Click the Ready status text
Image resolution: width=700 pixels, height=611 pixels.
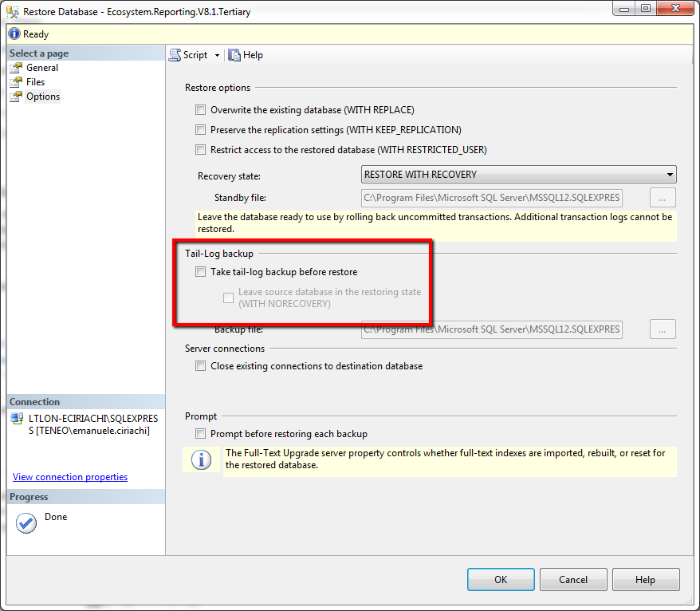pyautogui.click(x=36, y=34)
